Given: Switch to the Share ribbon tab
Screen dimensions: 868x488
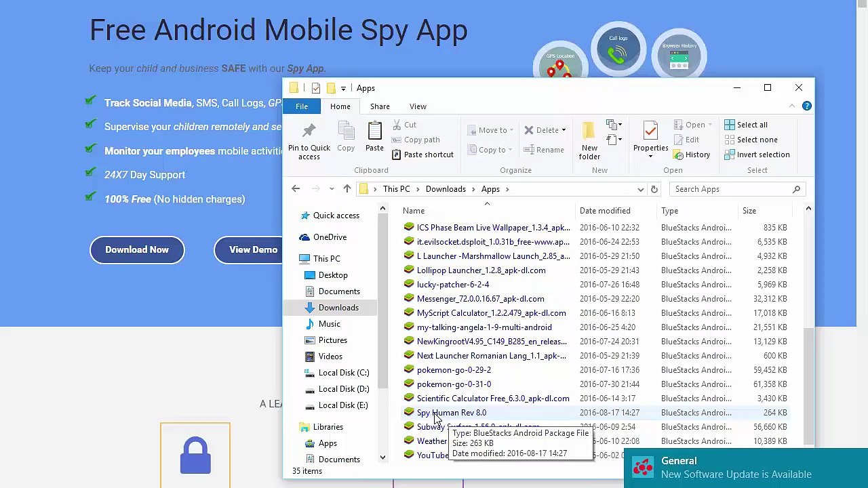Looking at the screenshot, I should [x=380, y=106].
